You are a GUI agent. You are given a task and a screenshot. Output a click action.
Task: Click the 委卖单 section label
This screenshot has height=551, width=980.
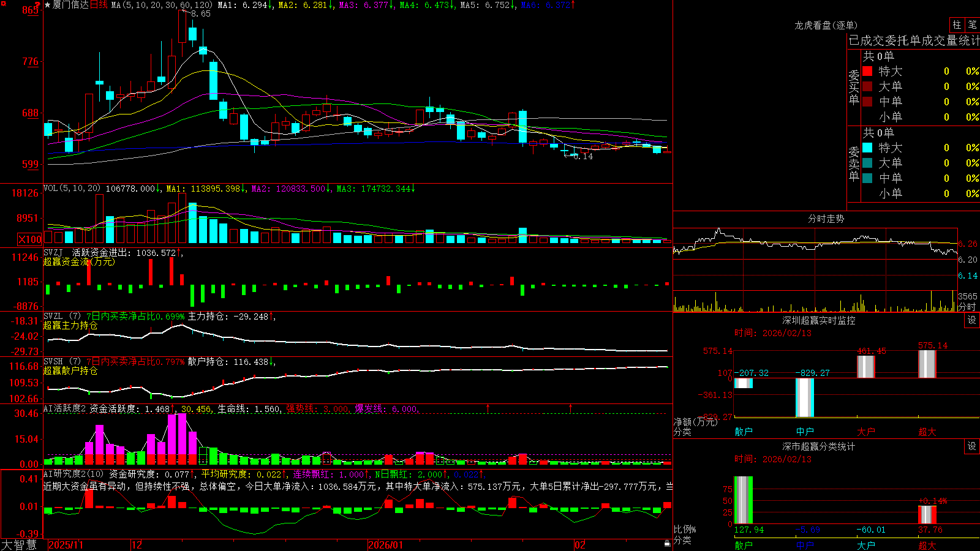854,163
